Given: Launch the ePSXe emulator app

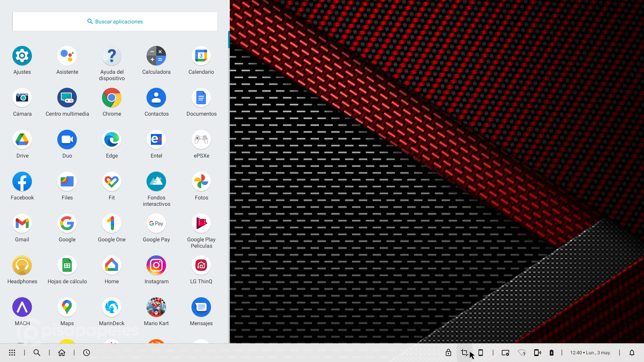Looking at the screenshot, I should (x=201, y=140).
